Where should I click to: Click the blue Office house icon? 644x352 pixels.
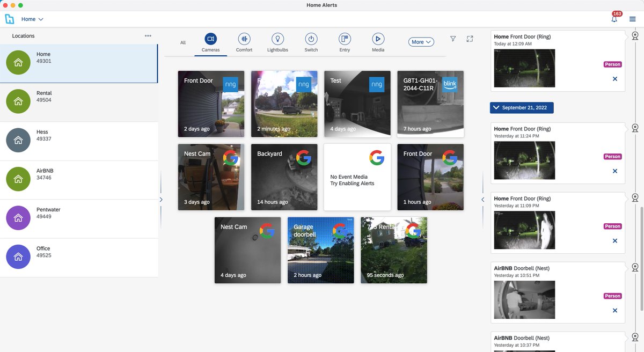click(18, 256)
